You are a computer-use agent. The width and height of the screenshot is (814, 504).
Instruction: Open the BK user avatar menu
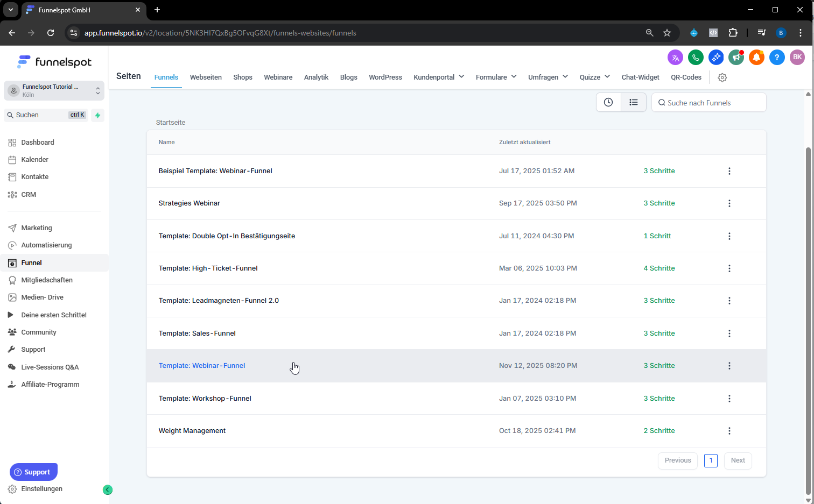pos(797,57)
